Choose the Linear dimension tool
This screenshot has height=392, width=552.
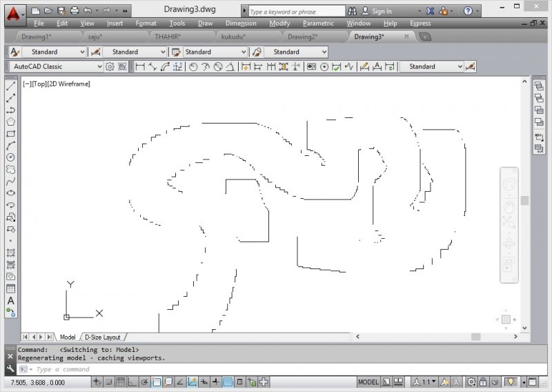click(x=140, y=66)
